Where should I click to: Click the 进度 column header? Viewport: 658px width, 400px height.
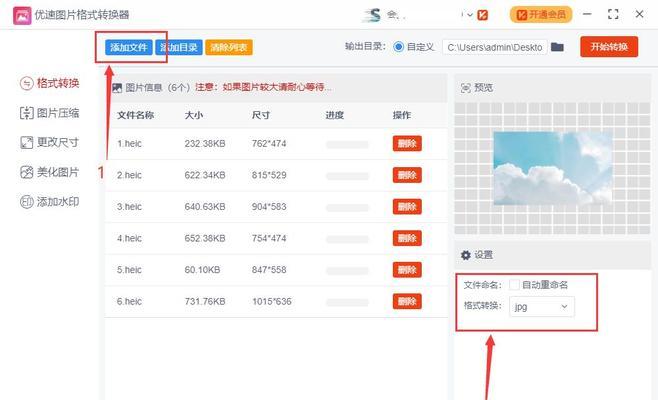(x=334, y=115)
